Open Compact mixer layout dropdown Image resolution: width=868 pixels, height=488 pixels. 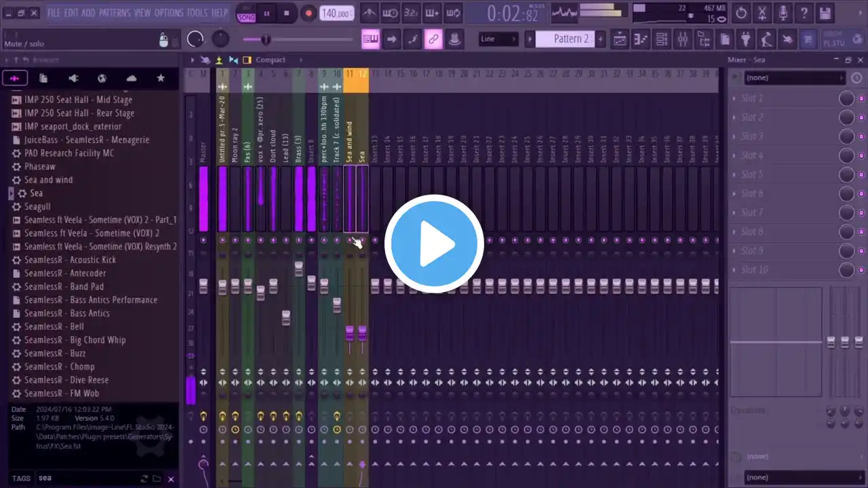click(270, 60)
